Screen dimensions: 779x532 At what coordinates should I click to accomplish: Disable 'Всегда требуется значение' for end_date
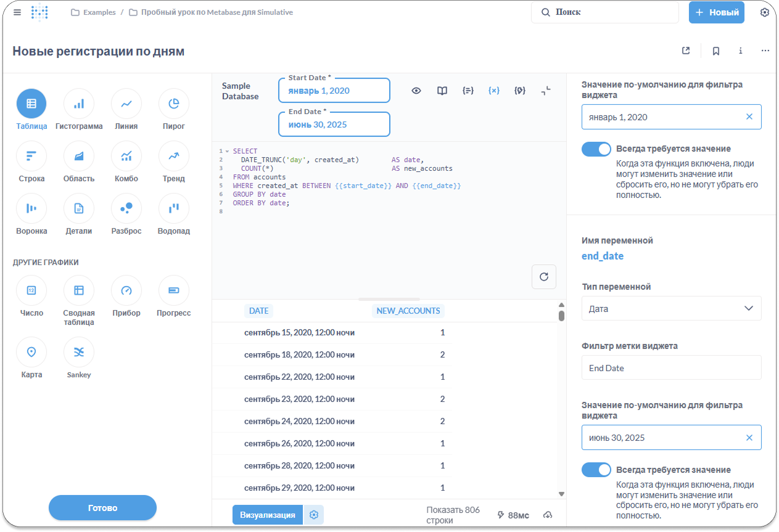tap(596, 470)
